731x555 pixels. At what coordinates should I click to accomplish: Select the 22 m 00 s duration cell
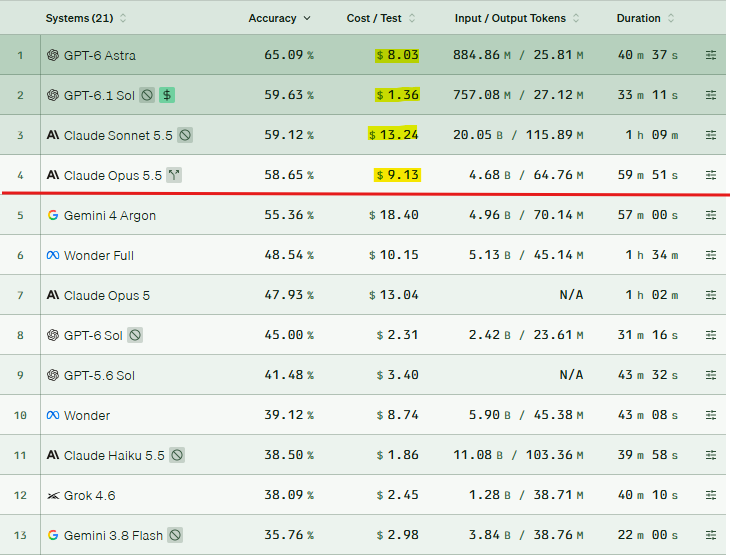click(648, 535)
